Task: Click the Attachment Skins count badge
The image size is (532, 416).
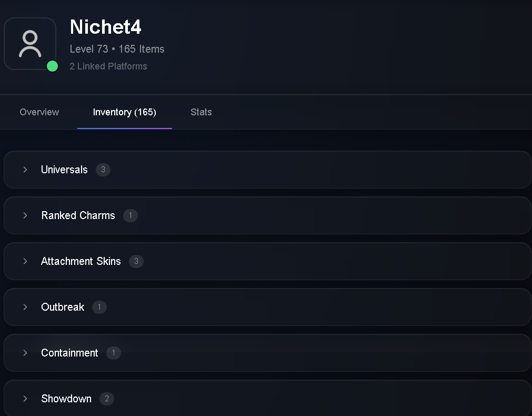Action: click(x=136, y=261)
